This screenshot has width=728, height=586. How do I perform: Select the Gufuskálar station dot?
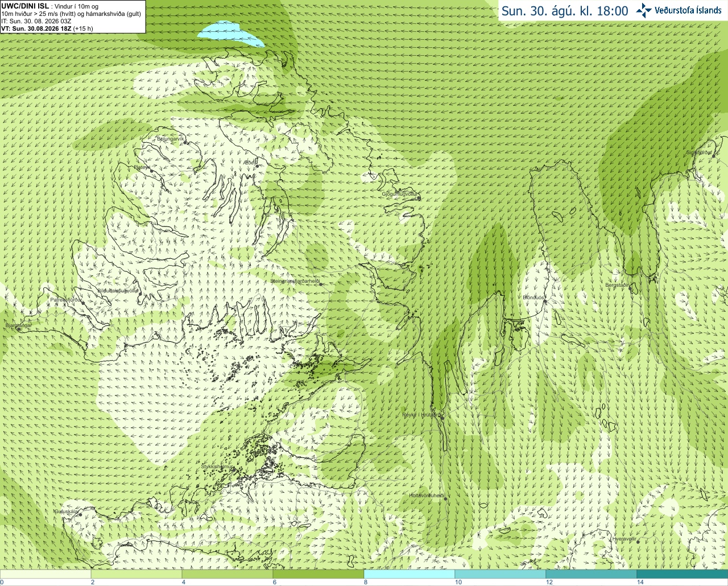(x=80, y=514)
